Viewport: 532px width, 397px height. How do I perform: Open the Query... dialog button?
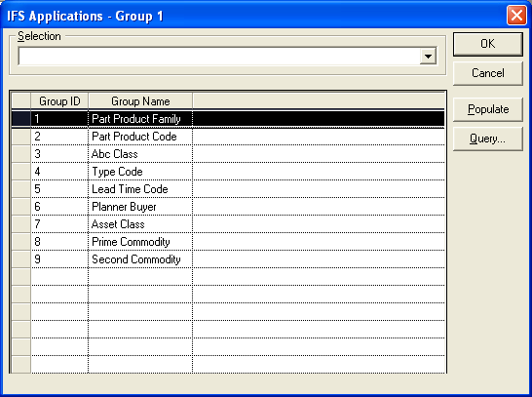pyautogui.click(x=487, y=139)
